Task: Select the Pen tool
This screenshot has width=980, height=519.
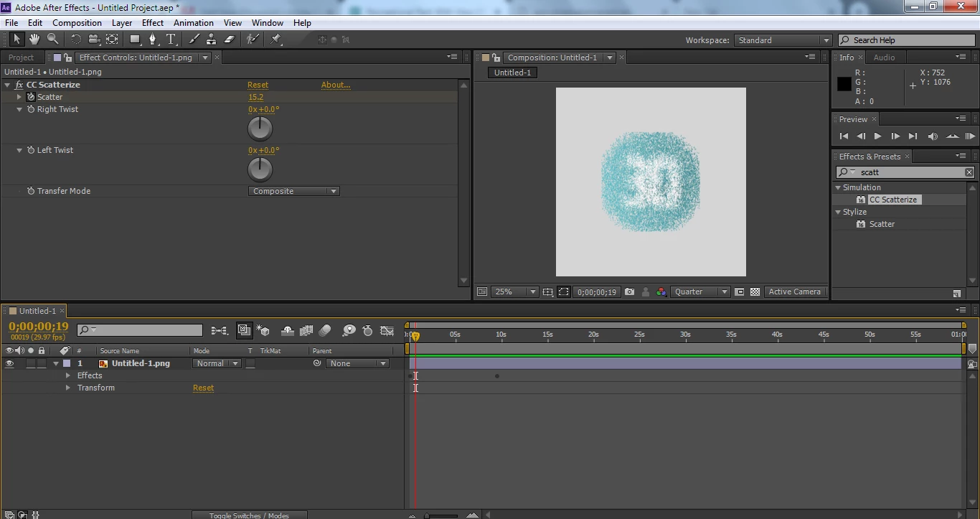Action: tap(153, 39)
